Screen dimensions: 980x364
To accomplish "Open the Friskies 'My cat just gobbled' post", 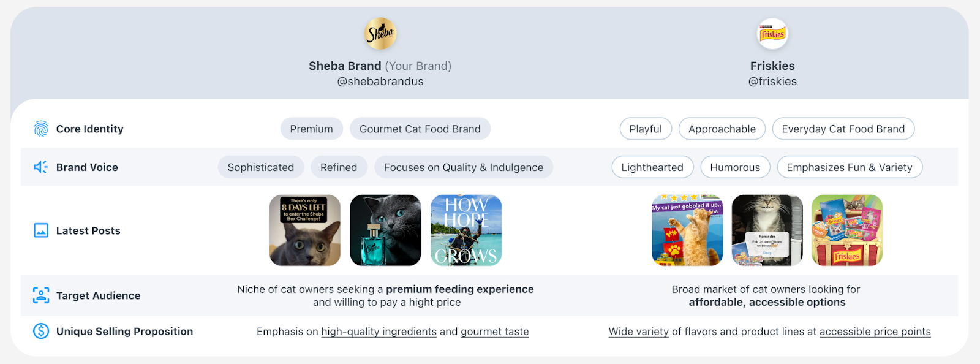I will pyautogui.click(x=687, y=230).
